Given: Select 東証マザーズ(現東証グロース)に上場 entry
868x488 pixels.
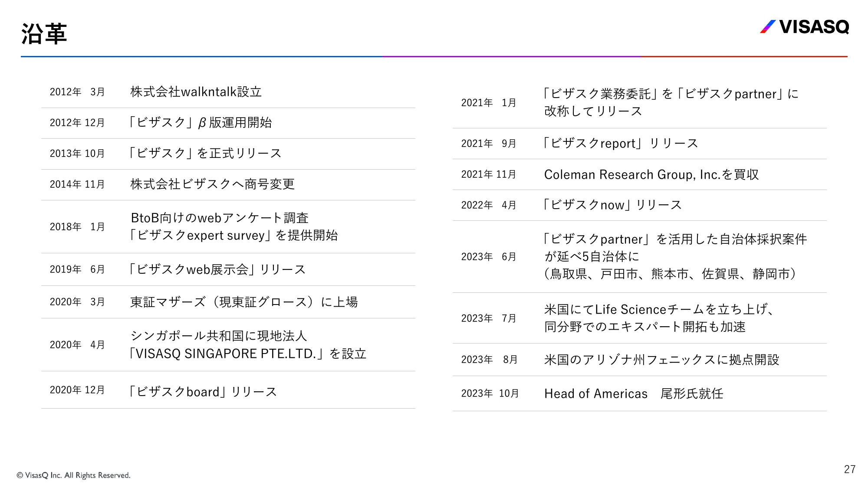Looking at the screenshot, I should [x=244, y=302].
